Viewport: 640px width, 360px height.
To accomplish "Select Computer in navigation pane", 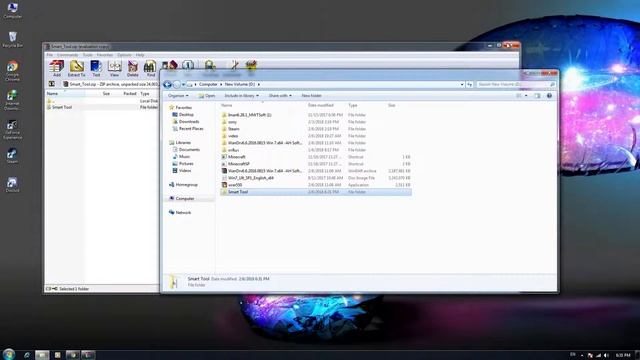I will click(x=182, y=198).
